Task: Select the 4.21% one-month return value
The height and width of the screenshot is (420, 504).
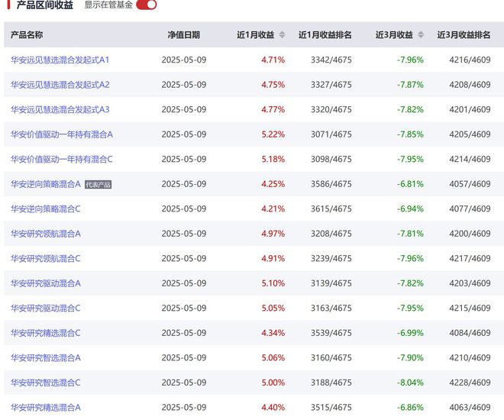Action: pos(273,209)
